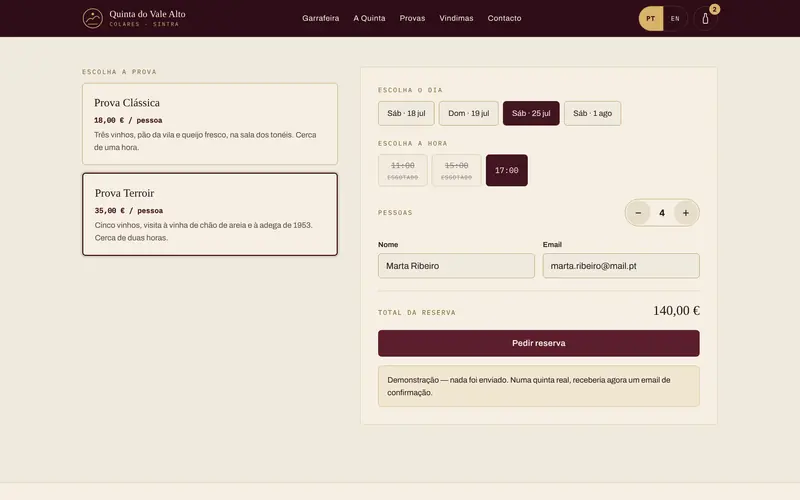The height and width of the screenshot is (500, 800).
Task: Click the sold-out 15:00 time slot
Action: coord(456,170)
